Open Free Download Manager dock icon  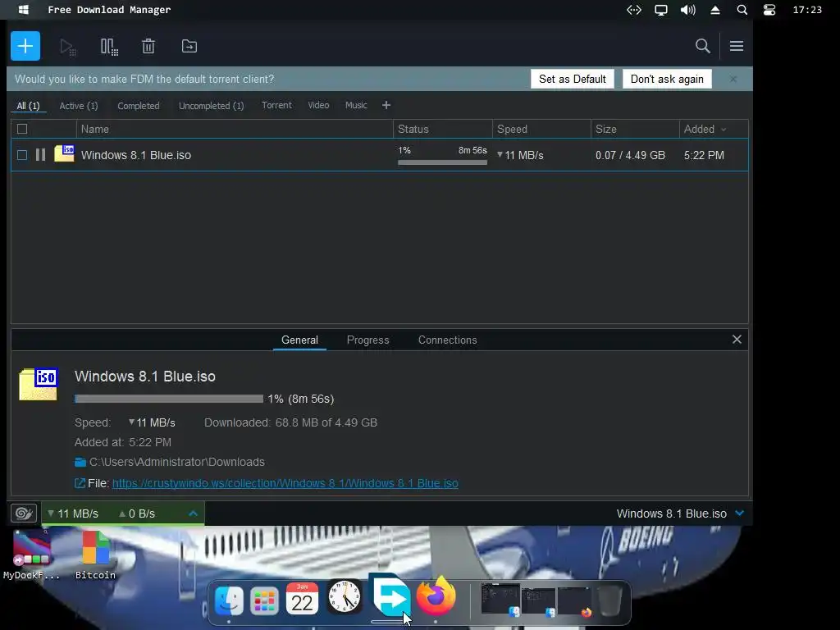pyautogui.click(x=390, y=595)
